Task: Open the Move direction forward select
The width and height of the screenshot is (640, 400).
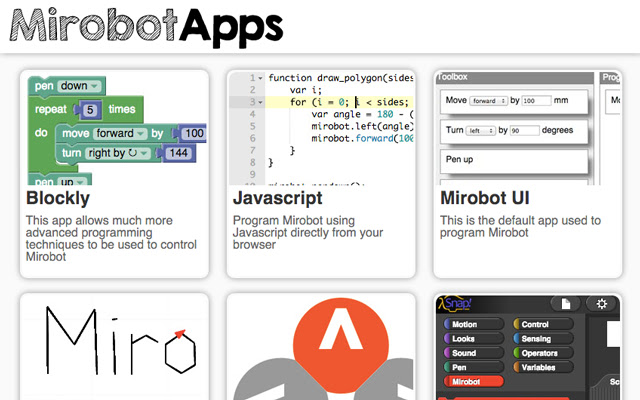Action: 488,101
